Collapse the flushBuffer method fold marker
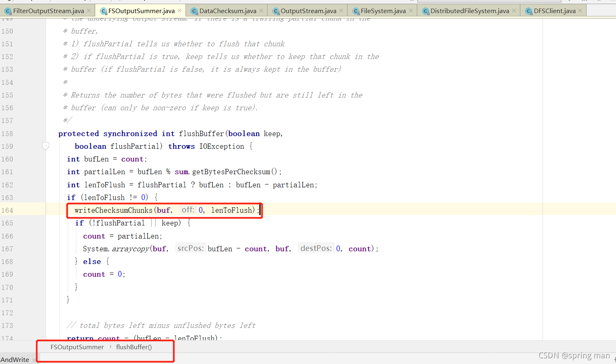The height and width of the screenshot is (364, 616). pyautogui.click(x=46, y=146)
